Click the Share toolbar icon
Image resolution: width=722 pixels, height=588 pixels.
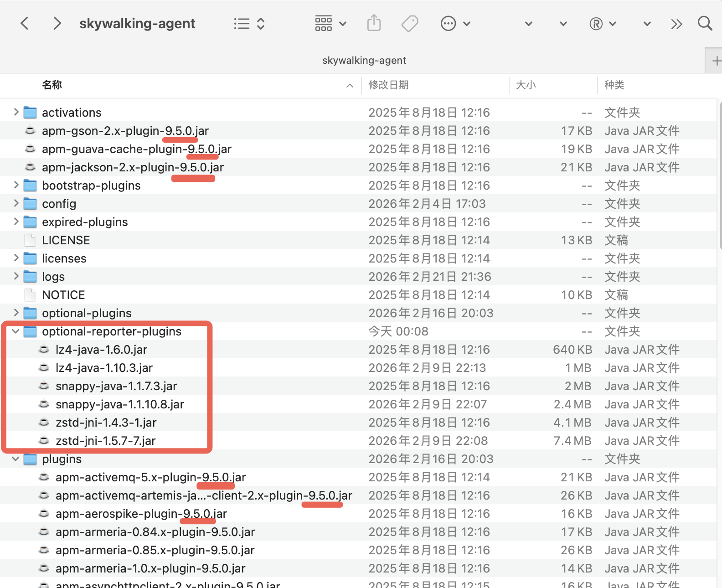click(x=374, y=23)
